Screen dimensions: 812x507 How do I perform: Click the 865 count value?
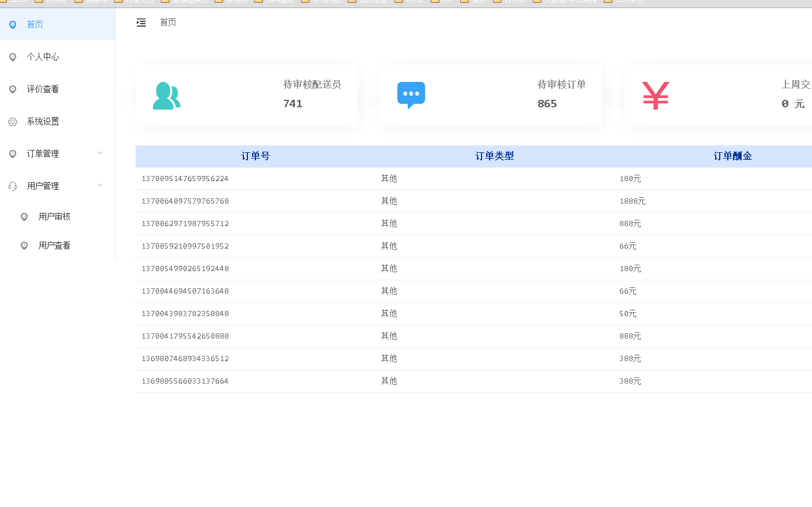547,104
